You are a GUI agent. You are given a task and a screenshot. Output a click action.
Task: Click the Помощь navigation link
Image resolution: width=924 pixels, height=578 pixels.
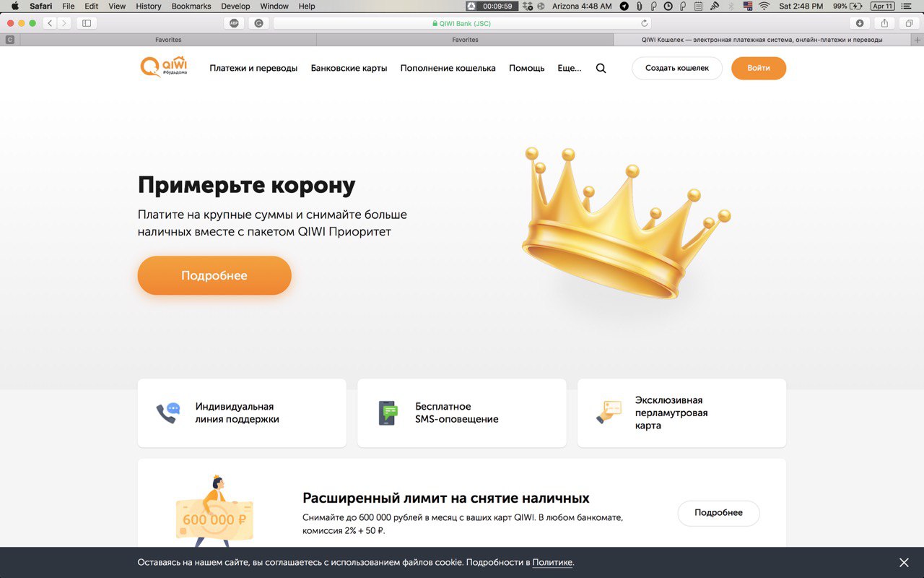click(527, 68)
